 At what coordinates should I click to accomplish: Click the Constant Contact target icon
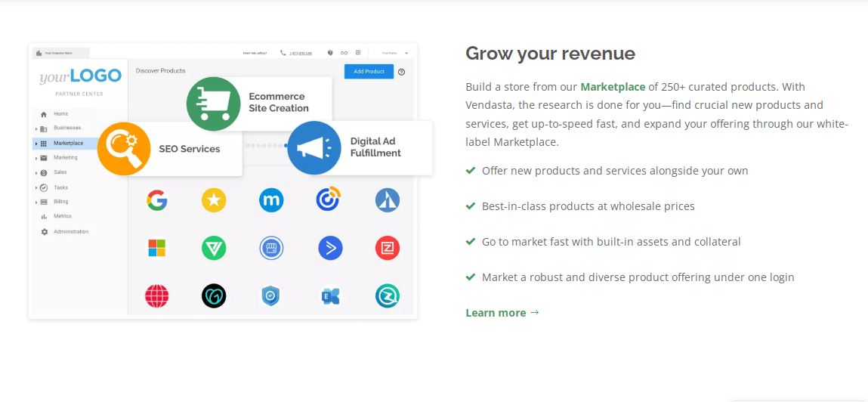(329, 199)
